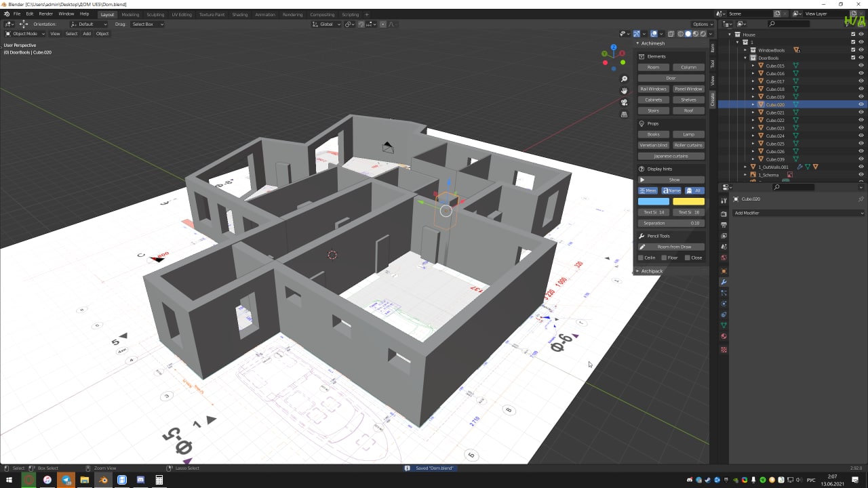This screenshot has height=488, width=868.
Task: Open the World properties tab icon
Action: pos(724,258)
